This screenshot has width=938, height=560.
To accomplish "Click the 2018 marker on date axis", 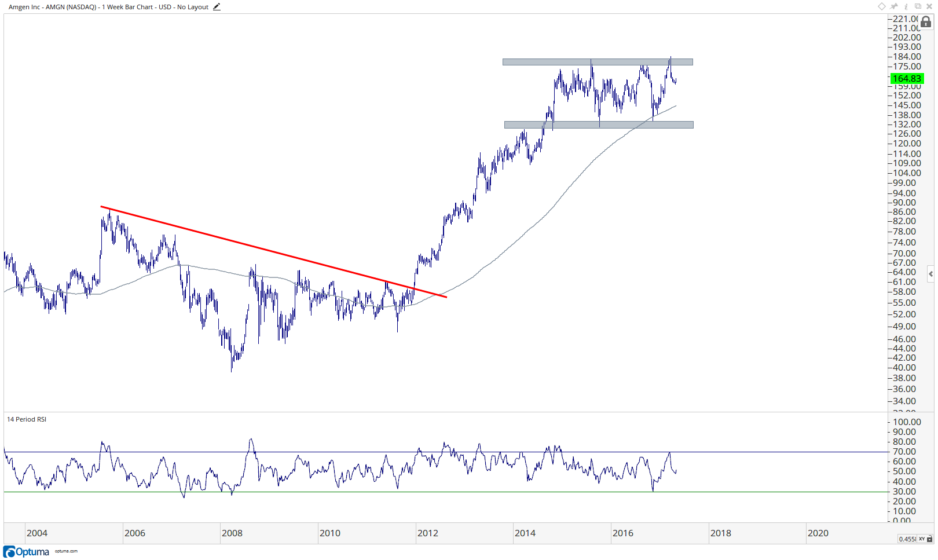I will point(721,533).
